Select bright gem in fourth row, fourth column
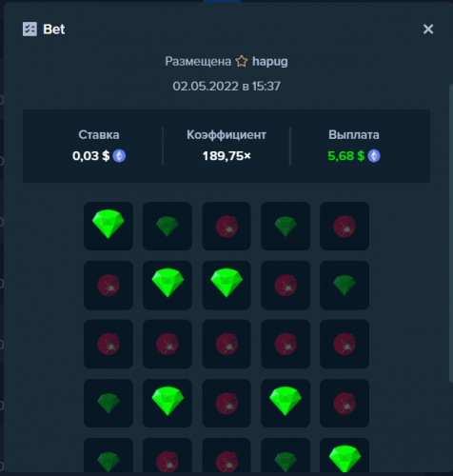Screen dimensions: 453x476 tap(286, 403)
